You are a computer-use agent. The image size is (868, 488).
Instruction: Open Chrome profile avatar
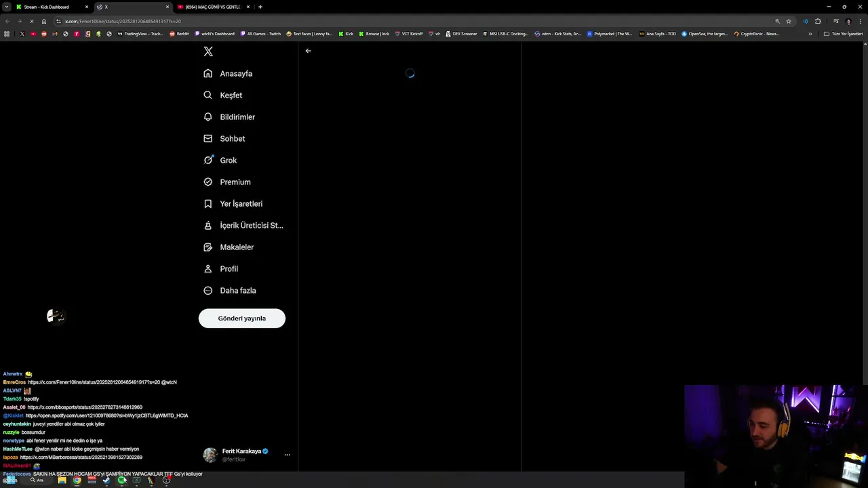(x=848, y=21)
